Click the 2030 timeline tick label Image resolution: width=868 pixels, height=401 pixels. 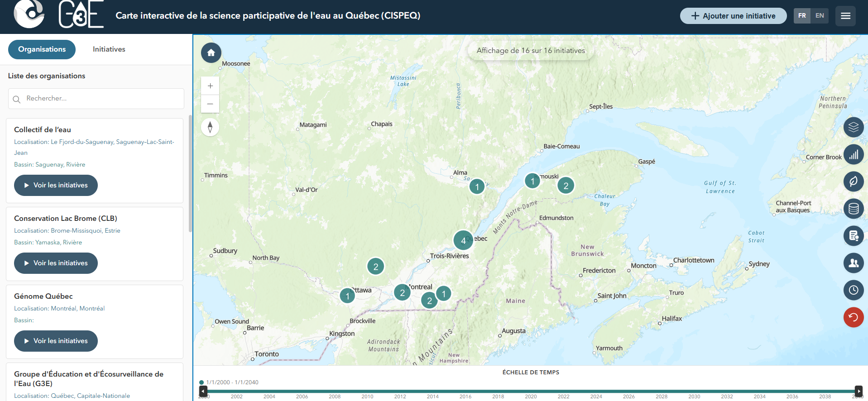pos(694,397)
